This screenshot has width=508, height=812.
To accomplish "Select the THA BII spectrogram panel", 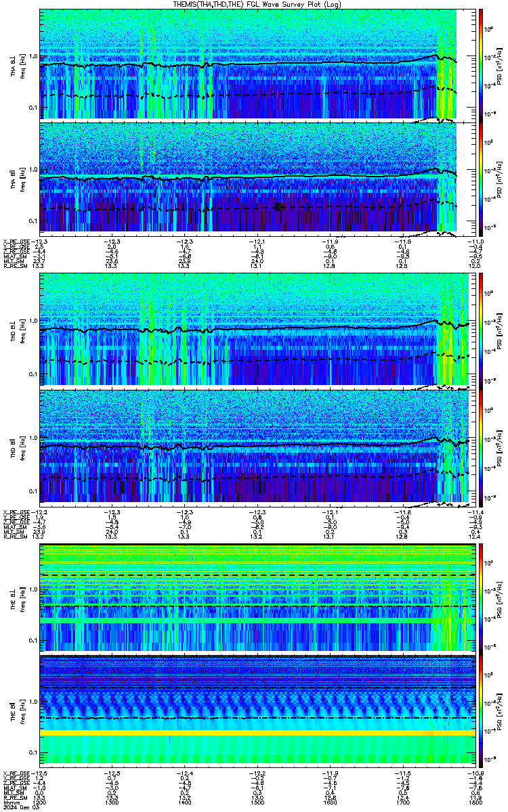I will [x=257, y=179].
